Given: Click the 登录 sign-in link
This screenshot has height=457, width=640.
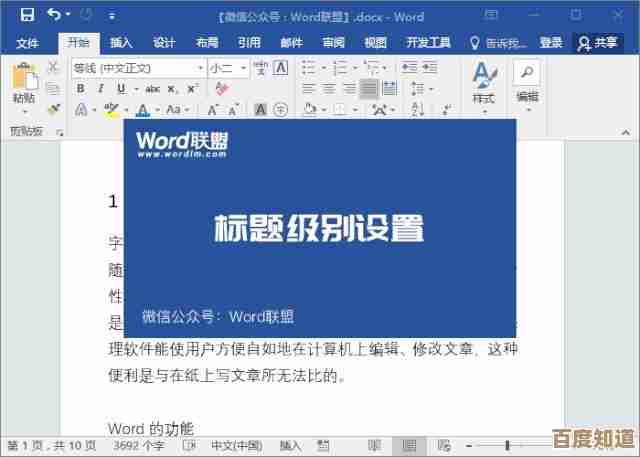Looking at the screenshot, I should 551,42.
